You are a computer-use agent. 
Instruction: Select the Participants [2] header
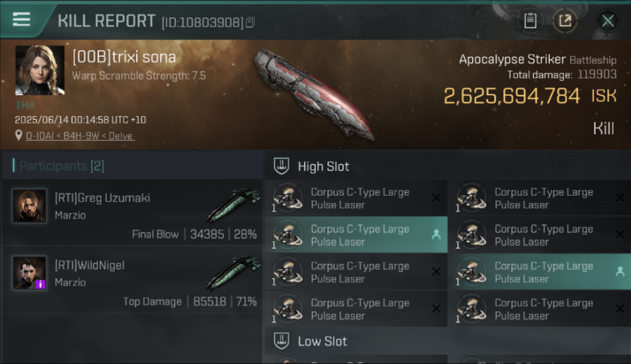62,166
